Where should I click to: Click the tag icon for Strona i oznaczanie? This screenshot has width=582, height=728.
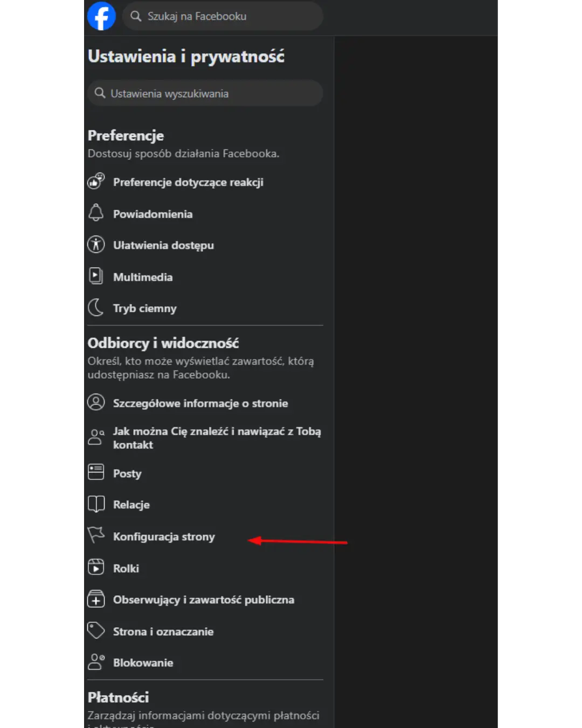96,630
